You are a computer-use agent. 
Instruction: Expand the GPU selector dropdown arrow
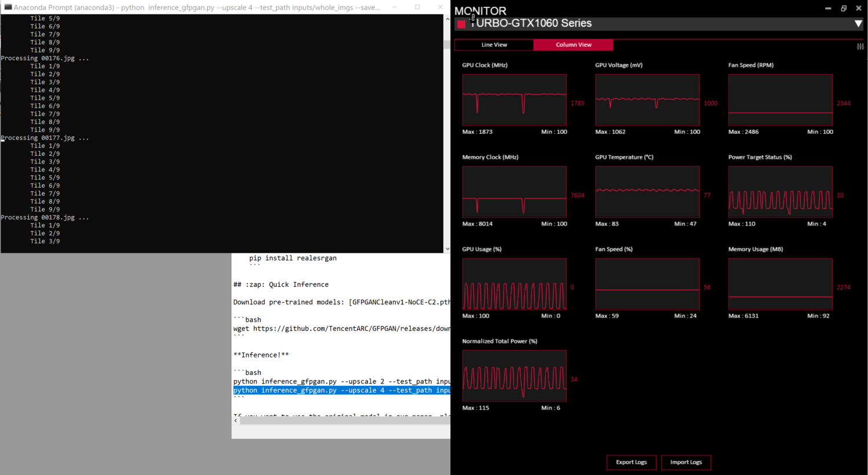pos(858,24)
